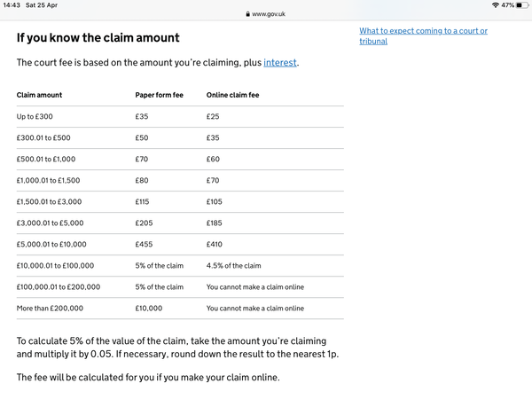Screen dimensions: 532x399
Task: Click the 'Claim amount' column header
Action: coord(39,95)
